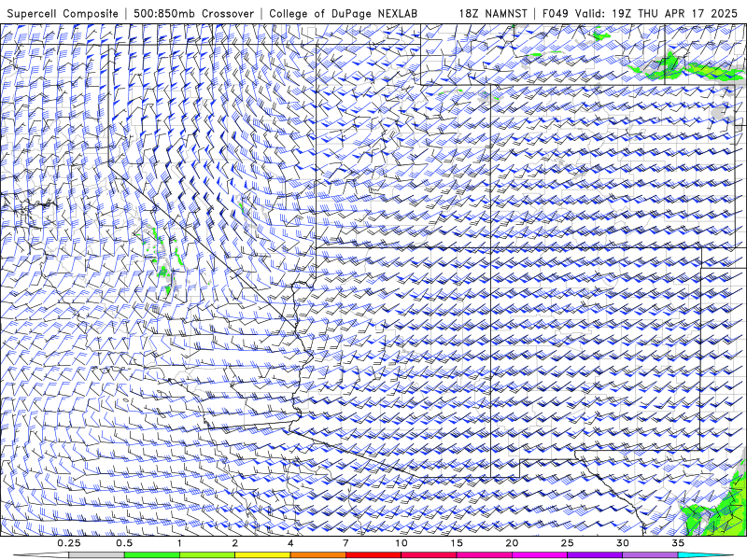The width and height of the screenshot is (747, 560).
Task: Click the "College of DuPage NEXLAB" label
Action: (343, 13)
